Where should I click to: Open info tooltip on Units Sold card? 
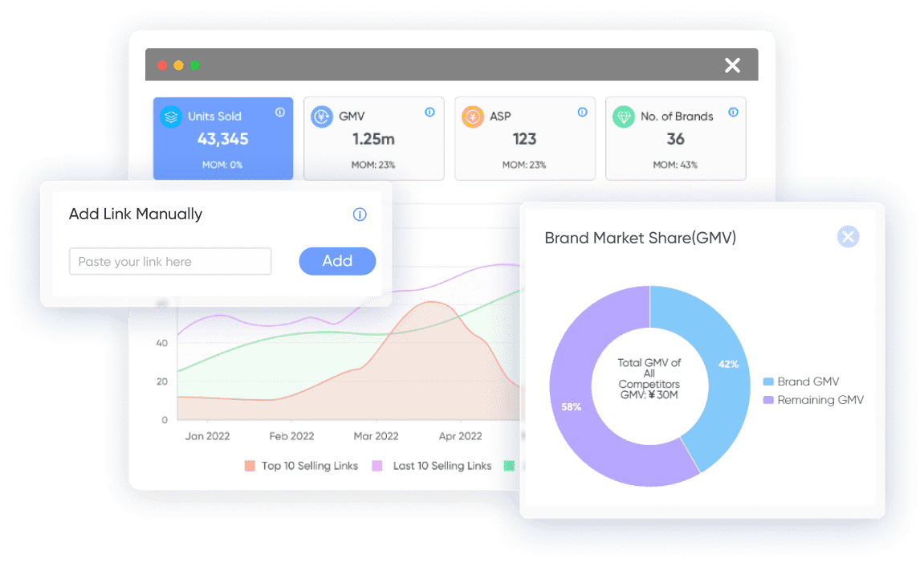click(x=279, y=112)
